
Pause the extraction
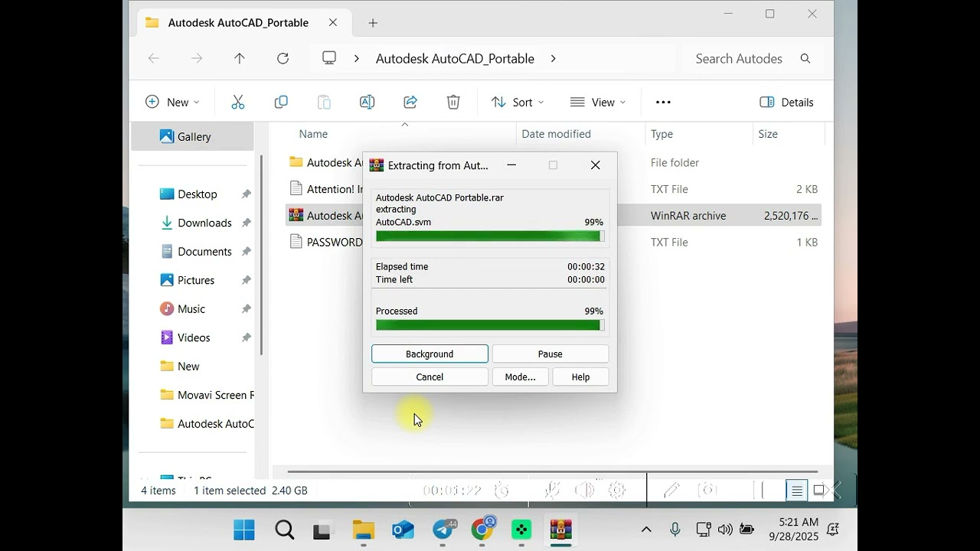550,354
